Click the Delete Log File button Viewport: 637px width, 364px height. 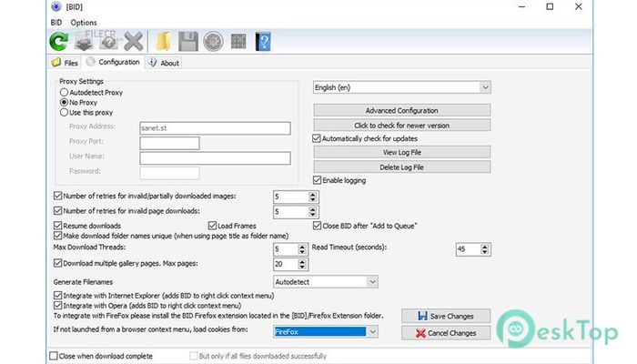(x=402, y=167)
